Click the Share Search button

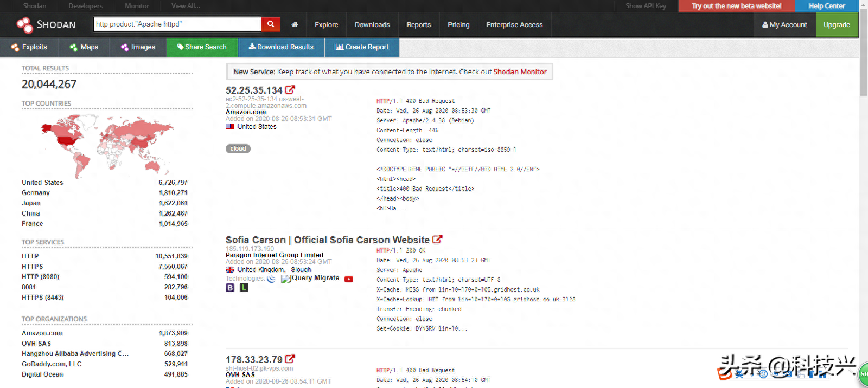[202, 47]
